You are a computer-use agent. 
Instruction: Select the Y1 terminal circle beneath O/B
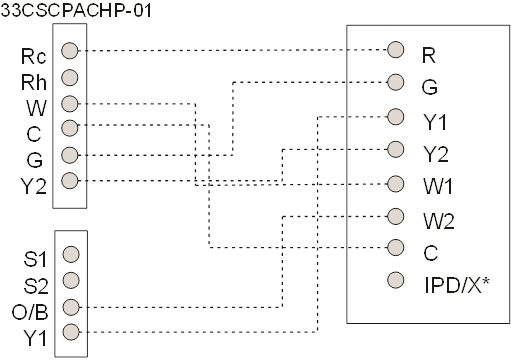[x=71, y=332]
